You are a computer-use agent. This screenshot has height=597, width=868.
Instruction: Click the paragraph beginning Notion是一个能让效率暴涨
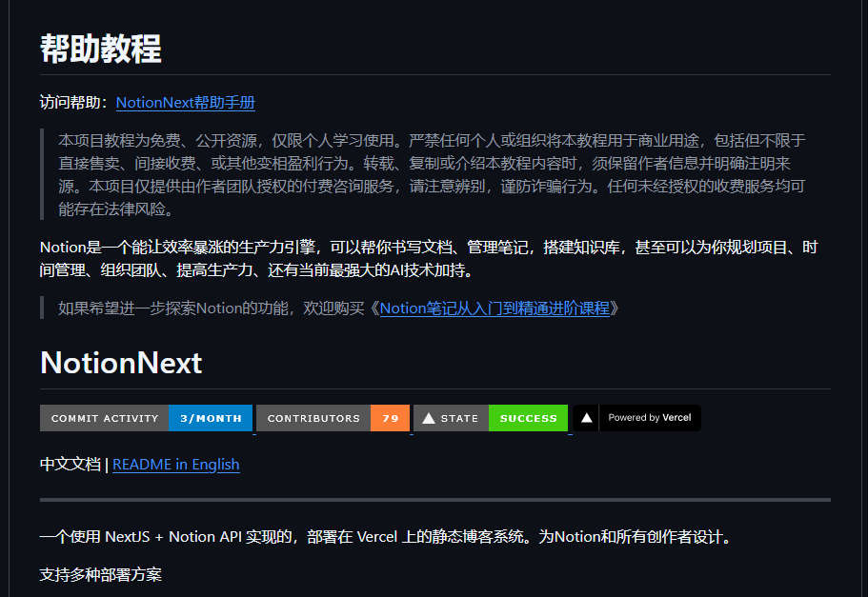429,258
